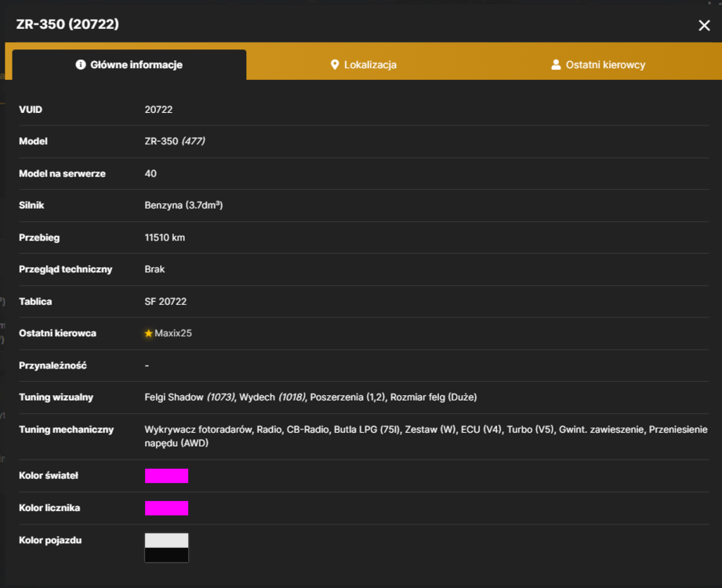The width and height of the screenshot is (722, 588).
Task: Click the black Kolor pojazdu swatch
Action: [166, 555]
